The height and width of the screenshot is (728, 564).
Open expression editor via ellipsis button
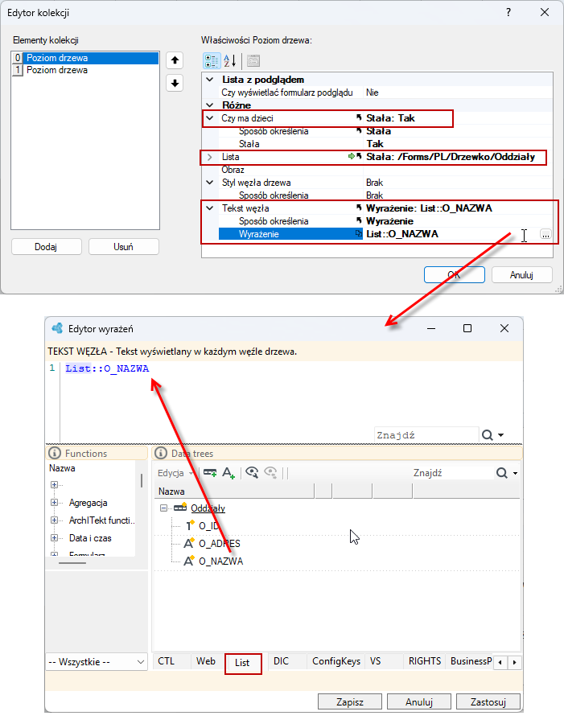pyautogui.click(x=545, y=234)
